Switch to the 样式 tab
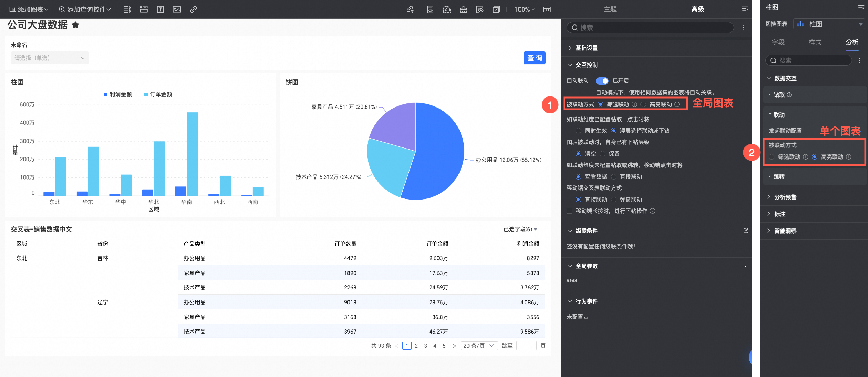Viewport: 868px width, 377px height. (x=815, y=42)
